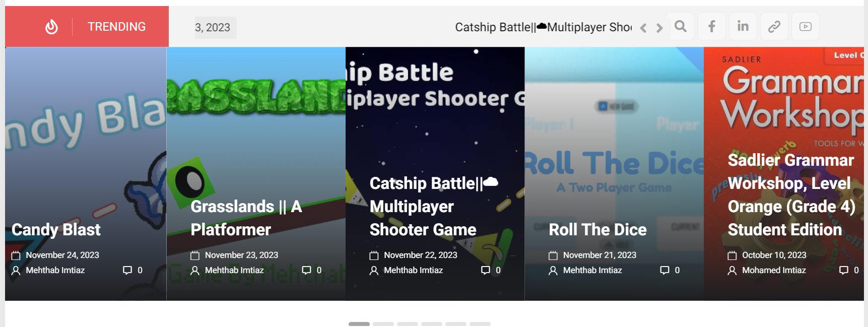Open the YouTube social icon
The width and height of the screenshot is (868, 327).
click(806, 26)
